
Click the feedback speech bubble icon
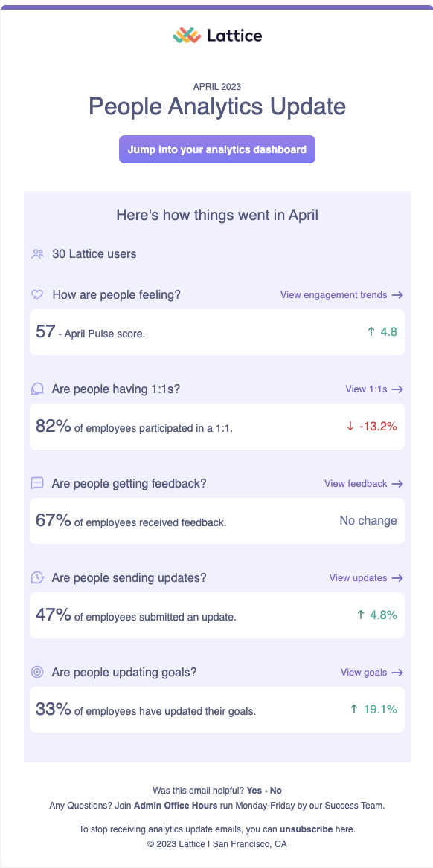(x=37, y=483)
